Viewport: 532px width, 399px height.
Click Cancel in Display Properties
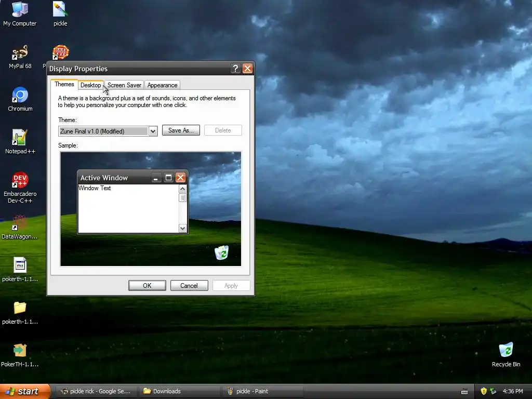pos(189,286)
